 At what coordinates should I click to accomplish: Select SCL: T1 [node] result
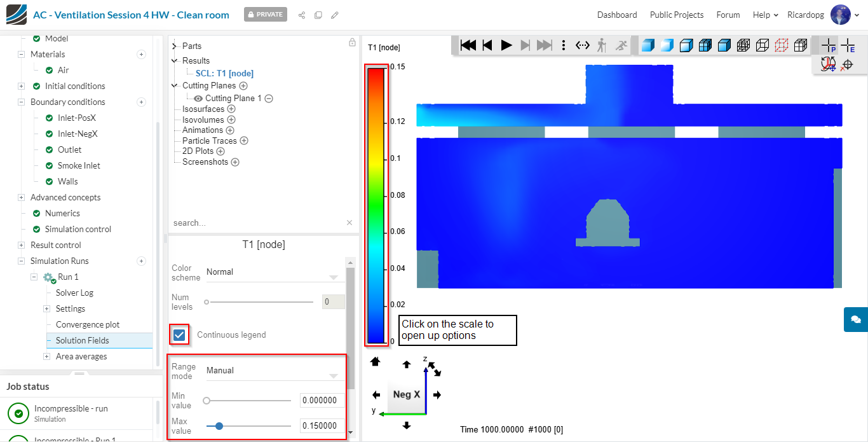(x=224, y=74)
